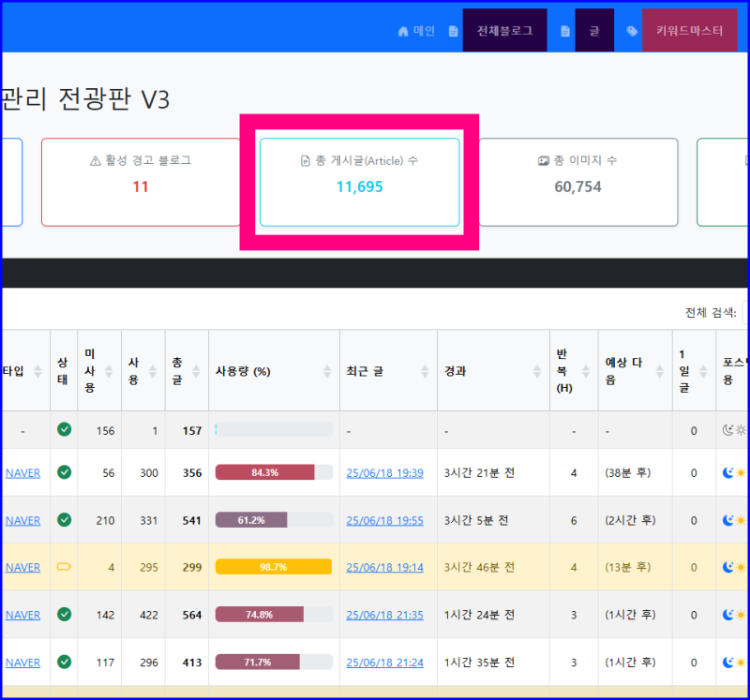Click moon-sun posting icon in 1시간 35분 전 row
The image size is (750, 700).
tap(734, 663)
